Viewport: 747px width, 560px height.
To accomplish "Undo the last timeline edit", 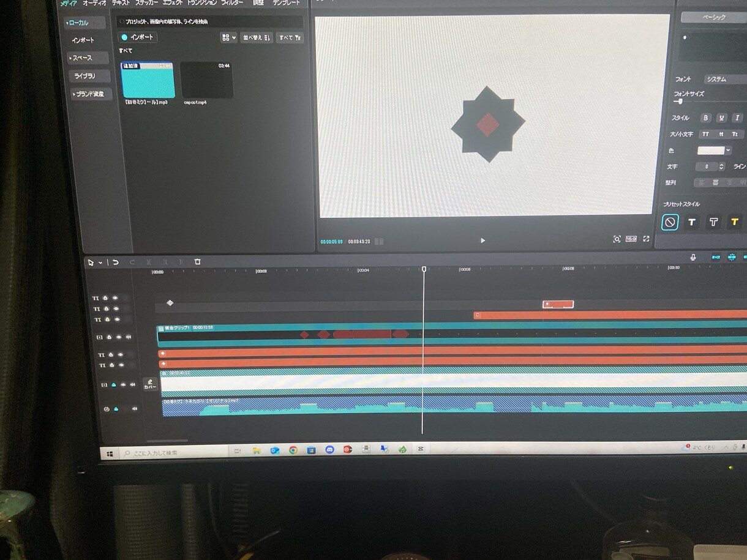I will point(116,262).
